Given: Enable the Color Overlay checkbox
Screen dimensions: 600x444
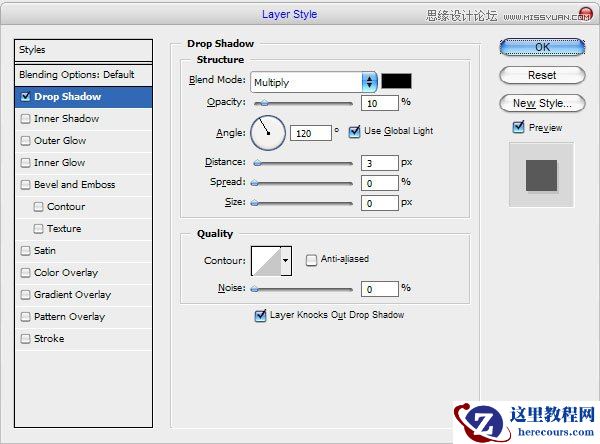Looking at the screenshot, I should [26, 273].
